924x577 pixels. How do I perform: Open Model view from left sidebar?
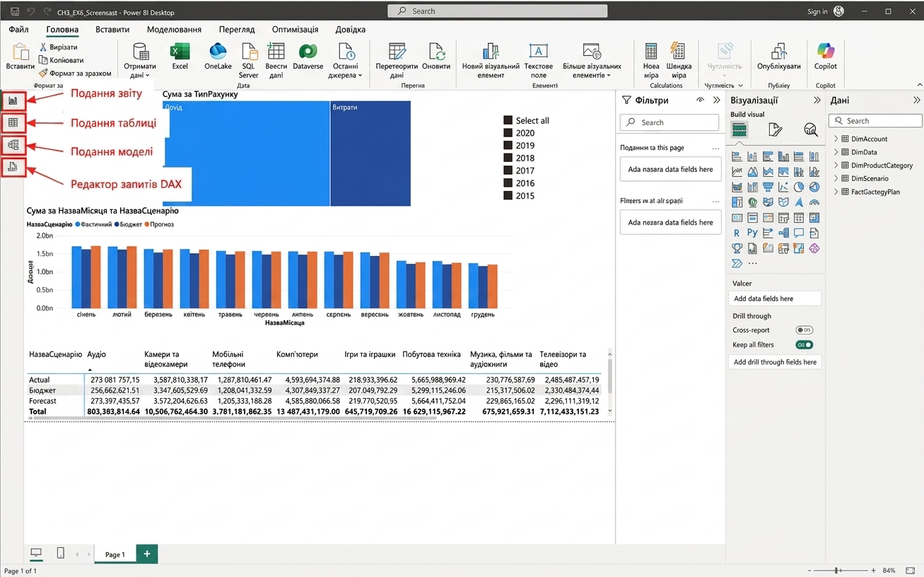tap(13, 145)
